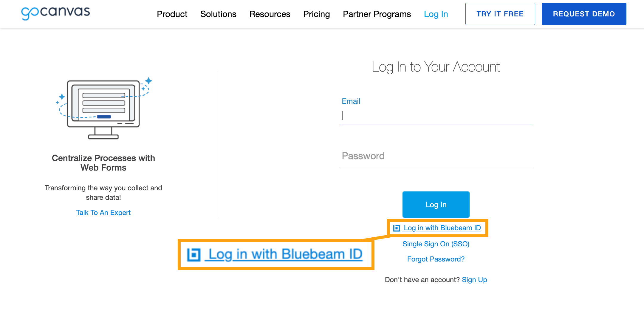Click the Bluebeam square icon in the enlarged link
Viewport: 644px width, 328px height.
194,254
